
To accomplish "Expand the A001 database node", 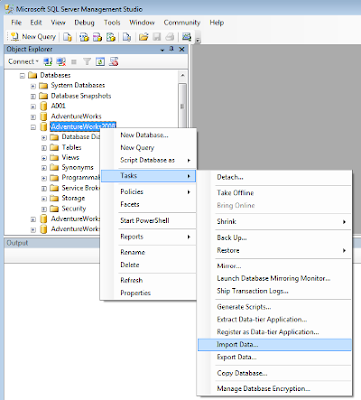I will point(33,107).
